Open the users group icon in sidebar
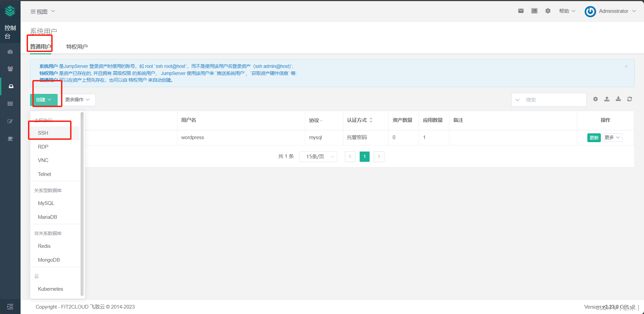 coord(10,69)
